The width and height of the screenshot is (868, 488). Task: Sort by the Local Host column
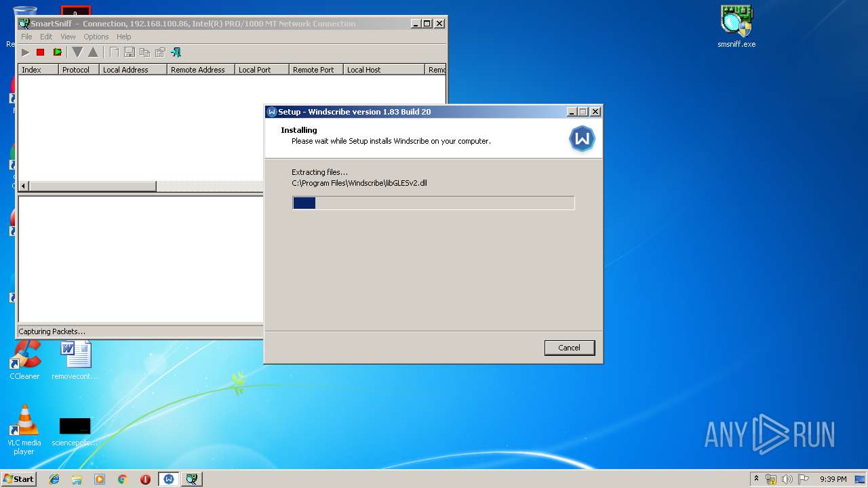[384, 70]
